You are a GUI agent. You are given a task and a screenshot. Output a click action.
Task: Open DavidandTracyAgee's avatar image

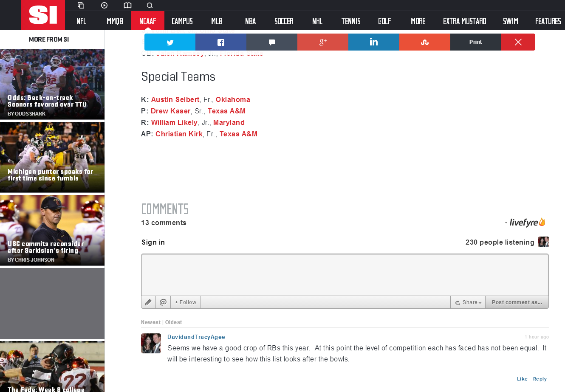pyautogui.click(x=151, y=343)
